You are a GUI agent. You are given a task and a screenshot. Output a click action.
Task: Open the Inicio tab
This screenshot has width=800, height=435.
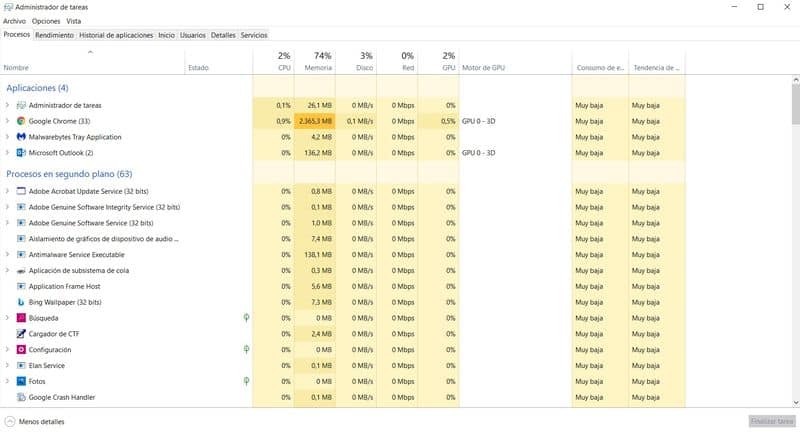tap(166, 35)
